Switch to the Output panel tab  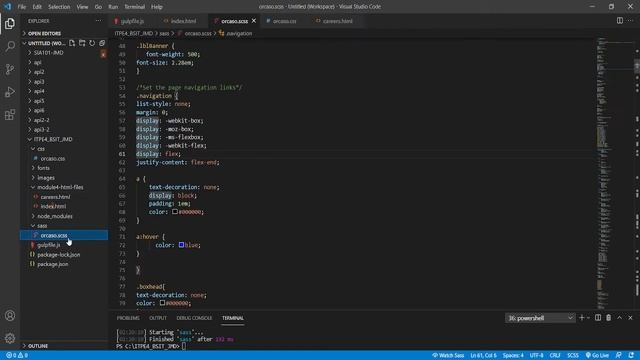tap(158, 318)
